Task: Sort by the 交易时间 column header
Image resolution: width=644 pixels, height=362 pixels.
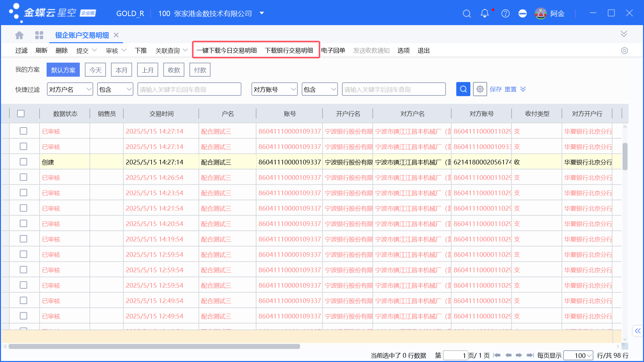Action: 161,114
